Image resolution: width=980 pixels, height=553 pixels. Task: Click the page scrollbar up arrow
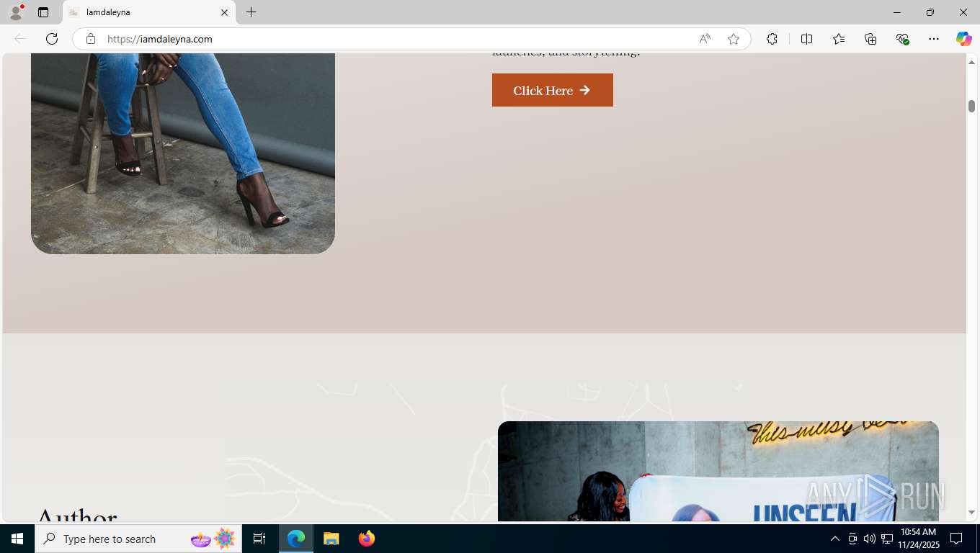[x=971, y=63]
